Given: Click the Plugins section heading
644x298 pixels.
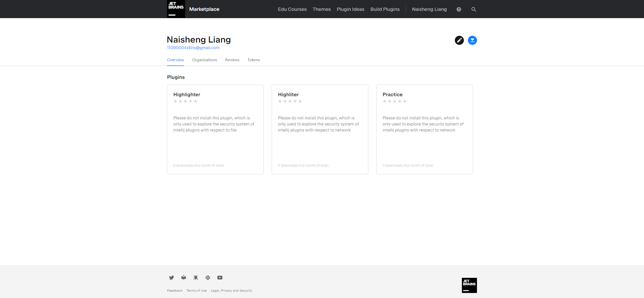Looking at the screenshot, I should [176, 77].
